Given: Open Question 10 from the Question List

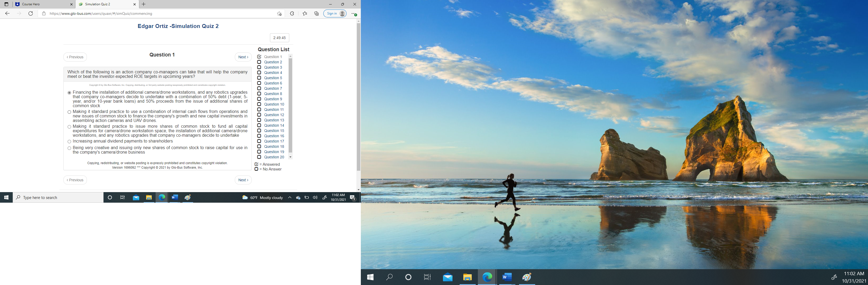Looking at the screenshot, I should [x=274, y=104].
